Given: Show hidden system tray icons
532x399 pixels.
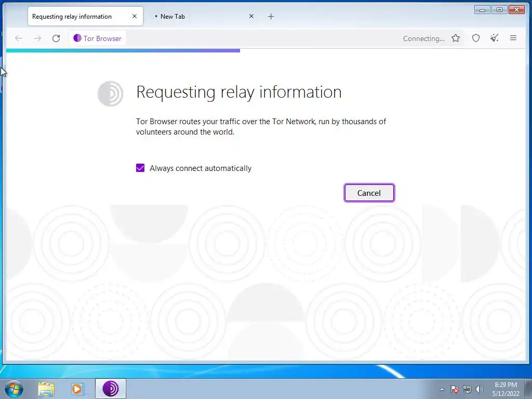Looking at the screenshot, I should click(442, 389).
